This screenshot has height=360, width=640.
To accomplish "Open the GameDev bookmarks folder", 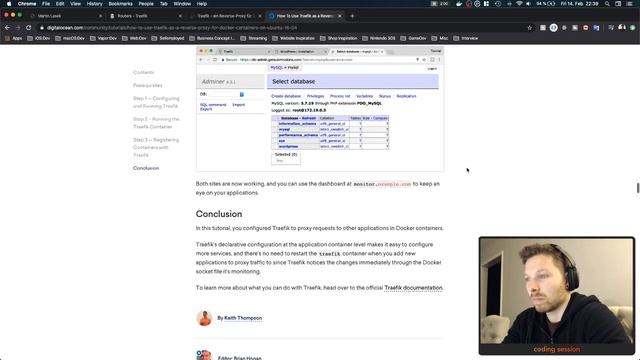I will coord(413,38).
